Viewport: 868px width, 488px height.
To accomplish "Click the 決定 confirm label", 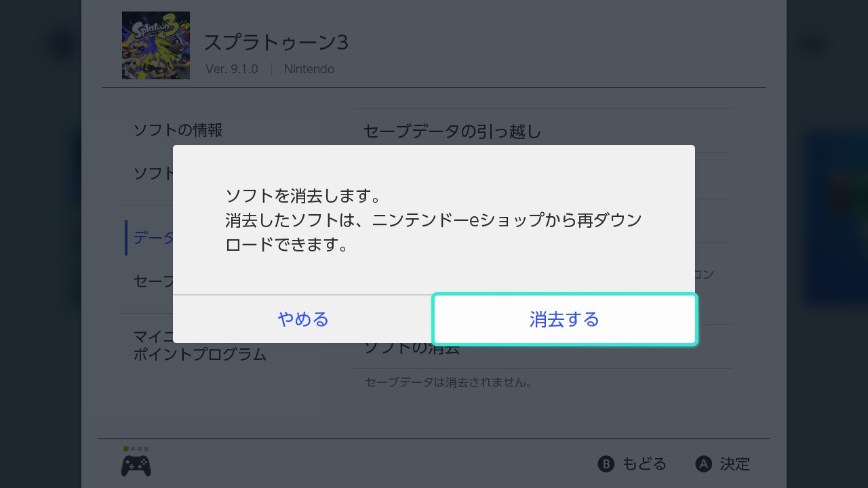I will 734,464.
